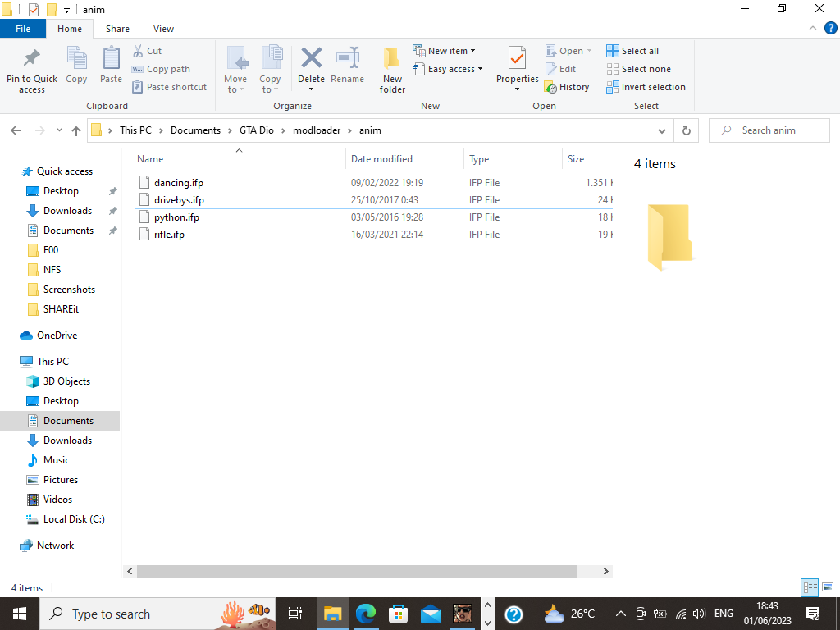This screenshot has width=840, height=630.
Task: Open the New item dropdown
Action: coord(444,51)
